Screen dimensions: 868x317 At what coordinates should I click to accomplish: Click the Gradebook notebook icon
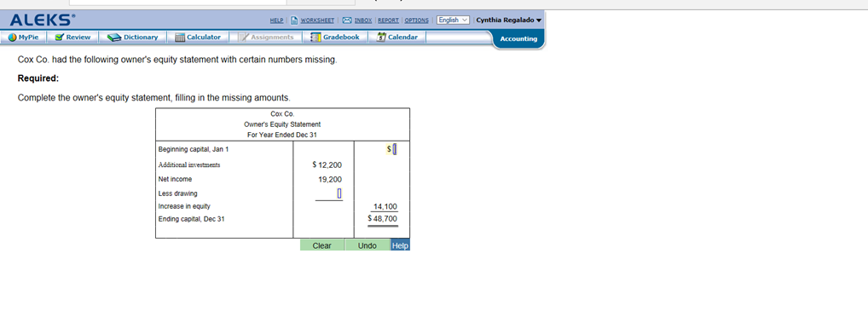pos(315,37)
